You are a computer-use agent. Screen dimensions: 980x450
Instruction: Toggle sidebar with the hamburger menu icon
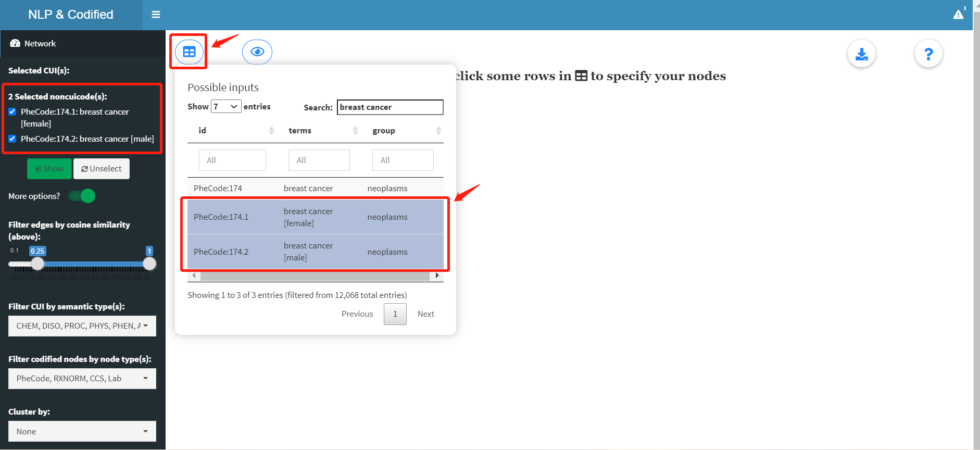tap(156, 15)
